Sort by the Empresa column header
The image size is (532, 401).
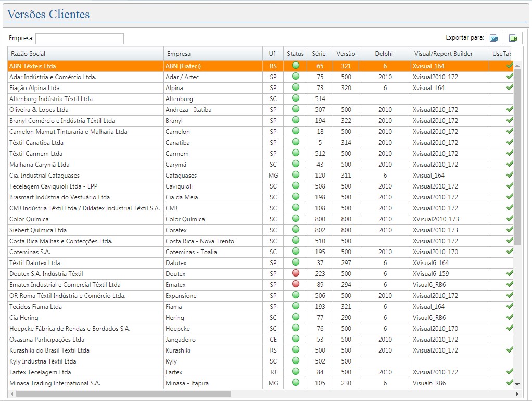pos(213,54)
